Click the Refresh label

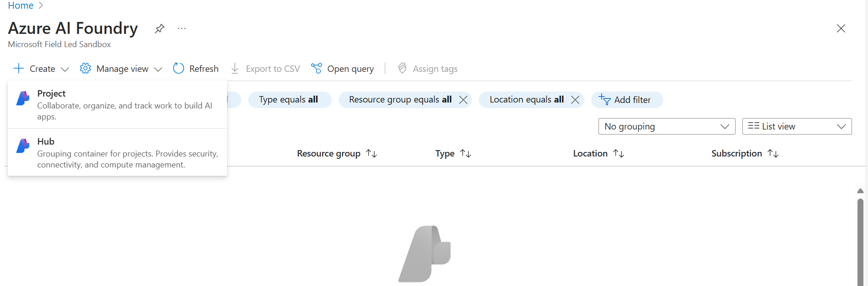204,69
